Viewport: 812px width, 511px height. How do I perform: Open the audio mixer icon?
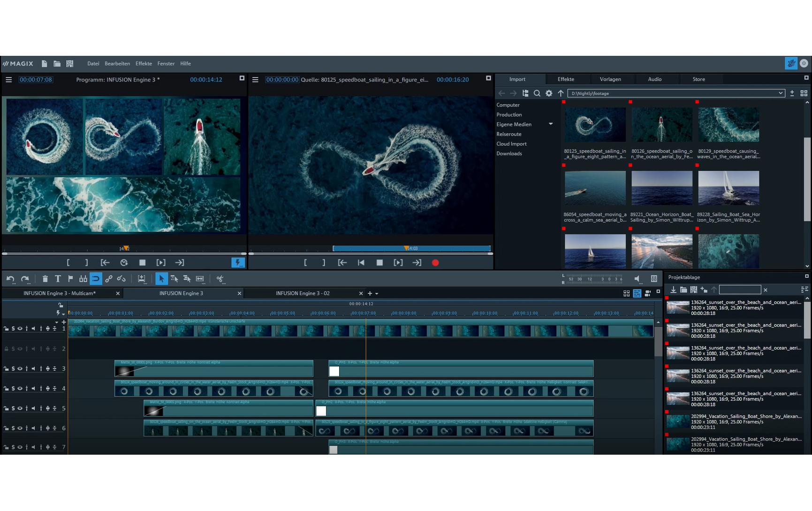click(x=653, y=279)
